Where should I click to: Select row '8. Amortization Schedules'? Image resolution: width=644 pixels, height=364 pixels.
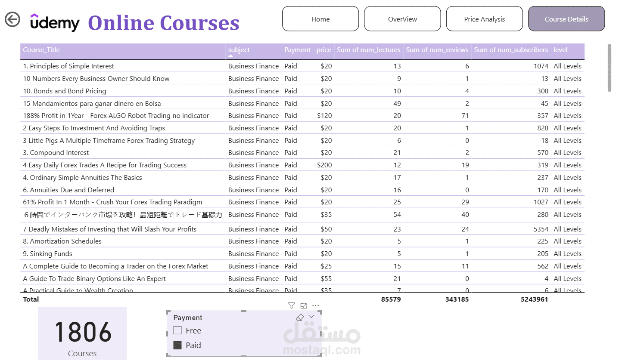[x=302, y=241]
